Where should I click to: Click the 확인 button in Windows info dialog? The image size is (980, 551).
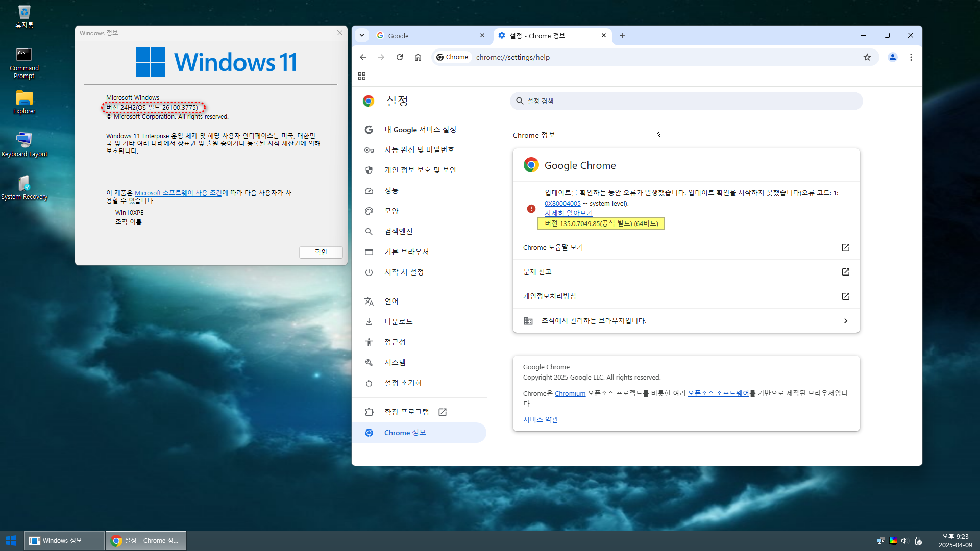[x=321, y=252]
